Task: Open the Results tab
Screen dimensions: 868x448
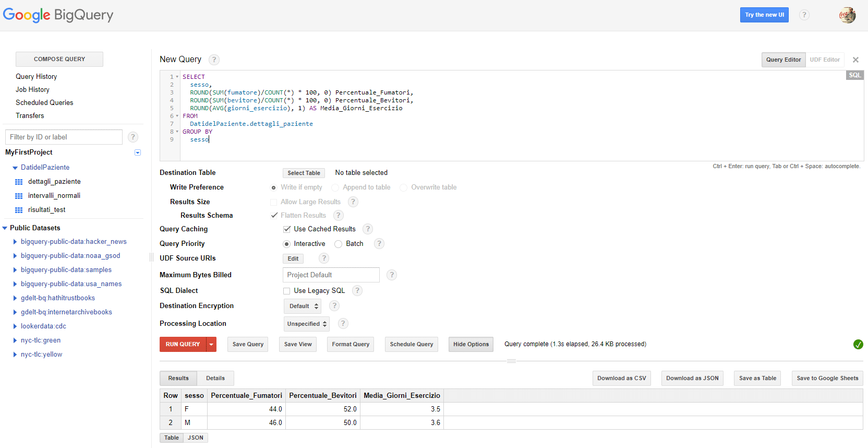Action: (178, 378)
